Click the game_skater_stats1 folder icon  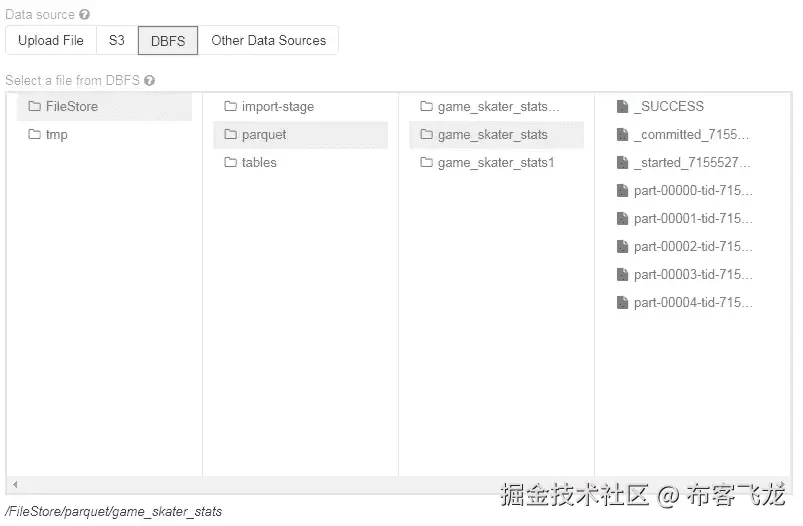[x=426, y=162]
